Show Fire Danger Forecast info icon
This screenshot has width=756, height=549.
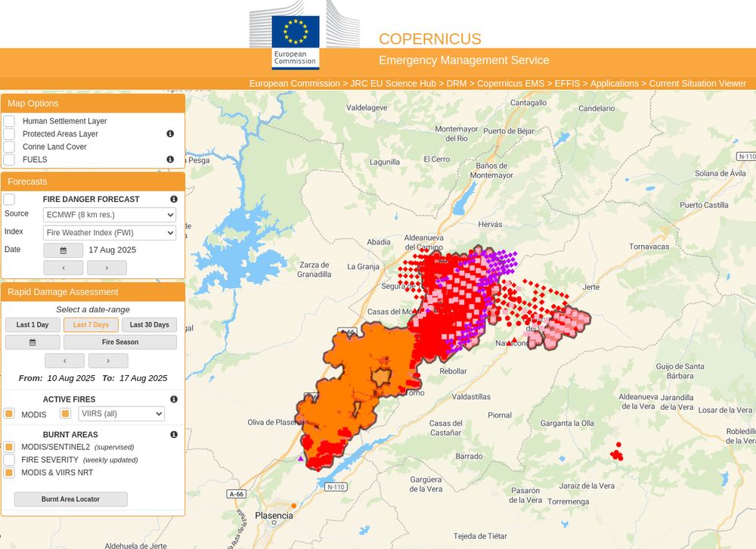click(x=174, y=199)
